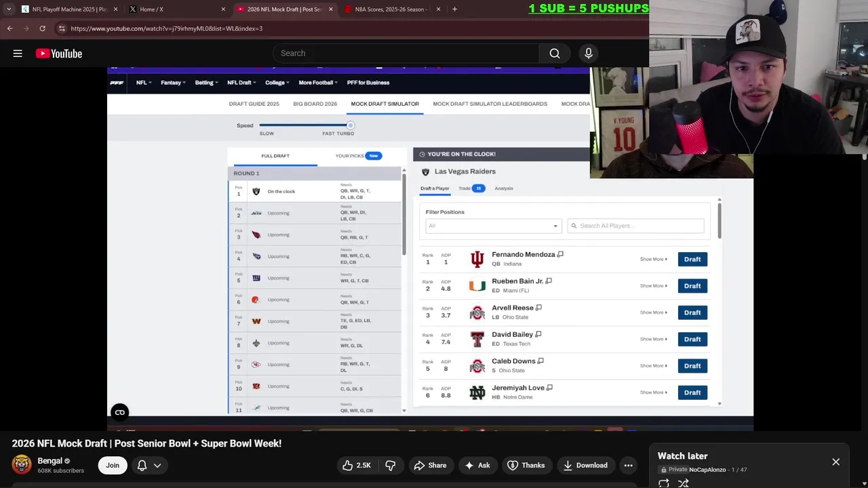
Task: Draft Jeremiyah Love with the Draft button
Action: click(x=692, y=392)
